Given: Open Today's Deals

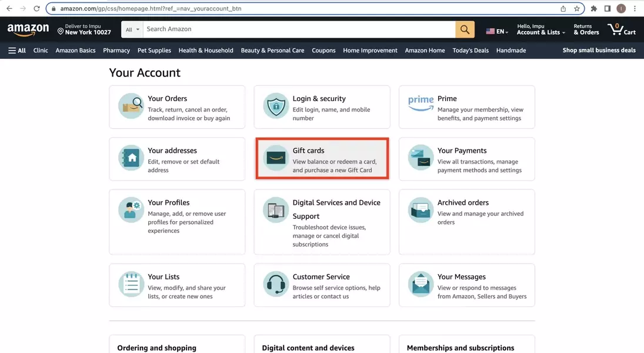Looking at the screenshot, I should [x=471, y=51].
